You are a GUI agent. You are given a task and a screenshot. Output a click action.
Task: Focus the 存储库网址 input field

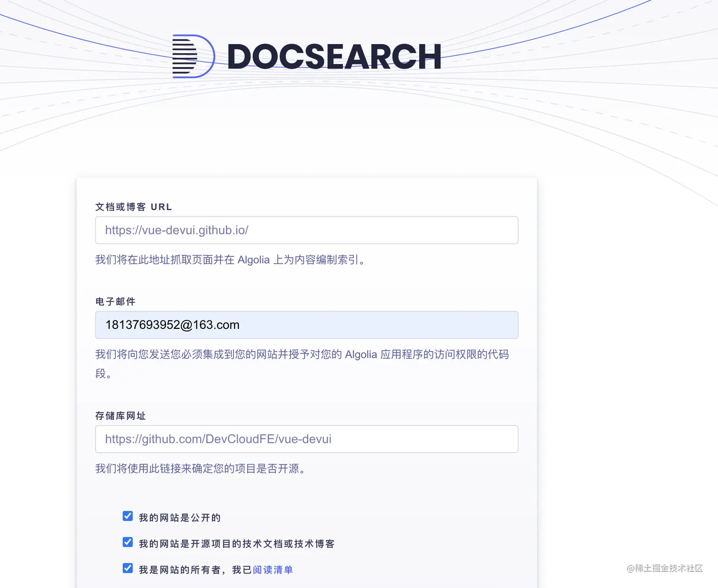coord(306,439)
